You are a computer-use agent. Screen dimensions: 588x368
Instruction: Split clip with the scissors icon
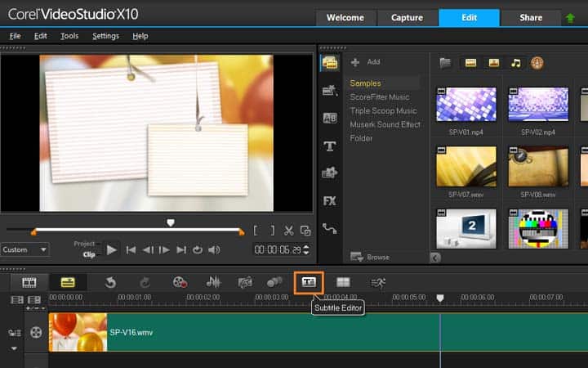289,231
